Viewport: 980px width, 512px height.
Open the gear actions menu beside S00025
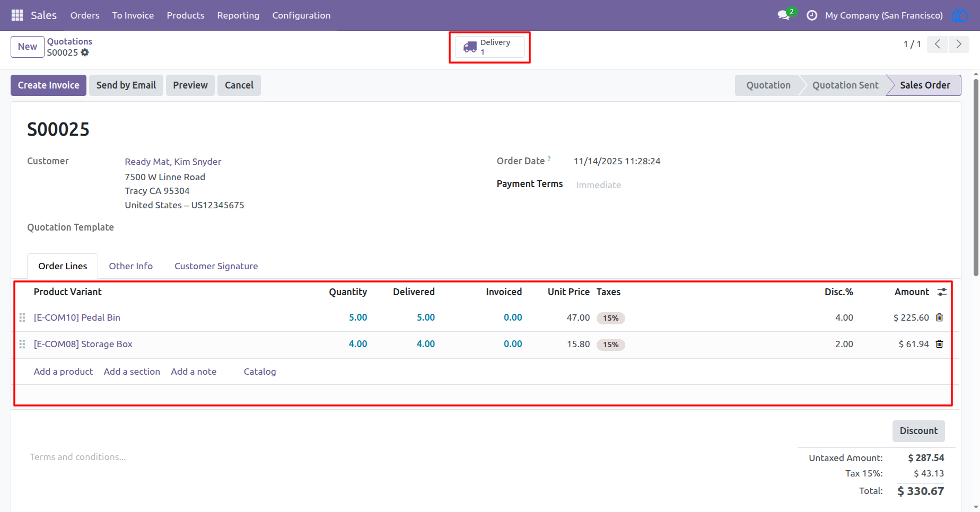pos(85,52)
